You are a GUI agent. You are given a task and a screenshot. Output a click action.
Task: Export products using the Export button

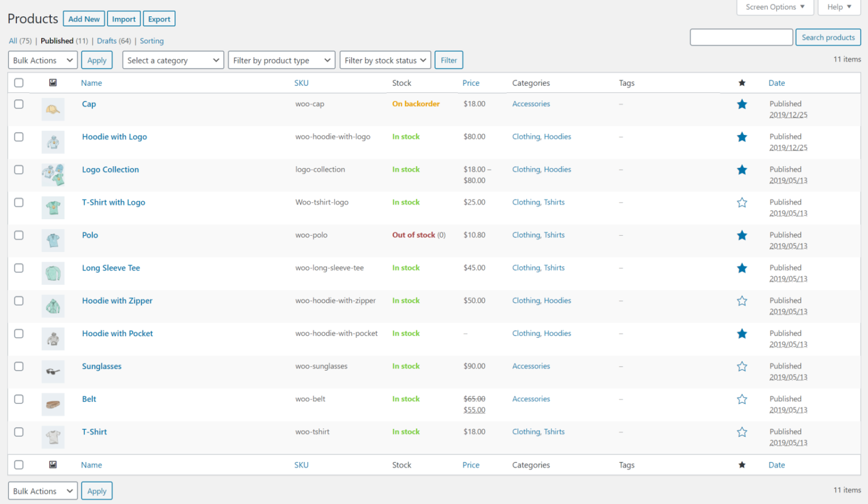pyautogui.click(x=159, y=18)
